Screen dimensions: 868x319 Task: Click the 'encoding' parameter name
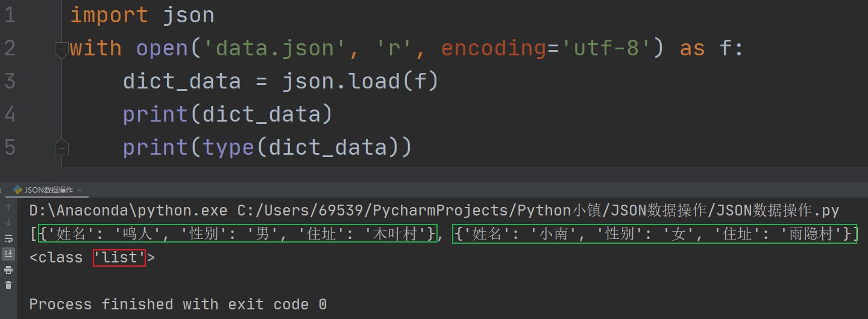click(494, 48)
